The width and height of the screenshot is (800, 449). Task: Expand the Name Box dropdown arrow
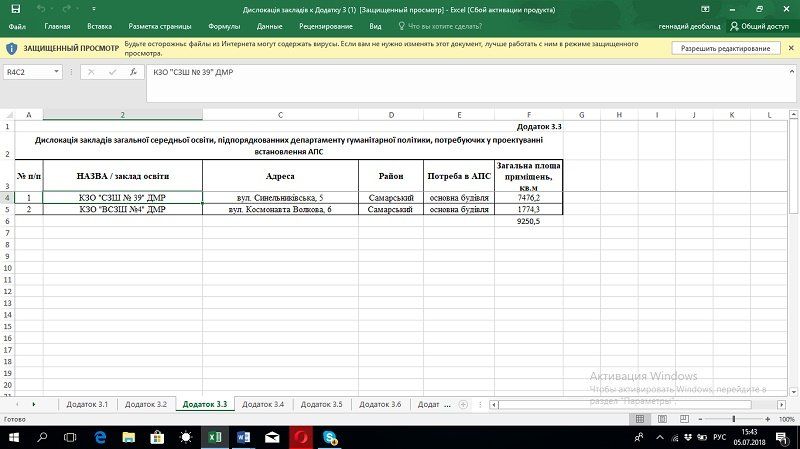[57, 73]
